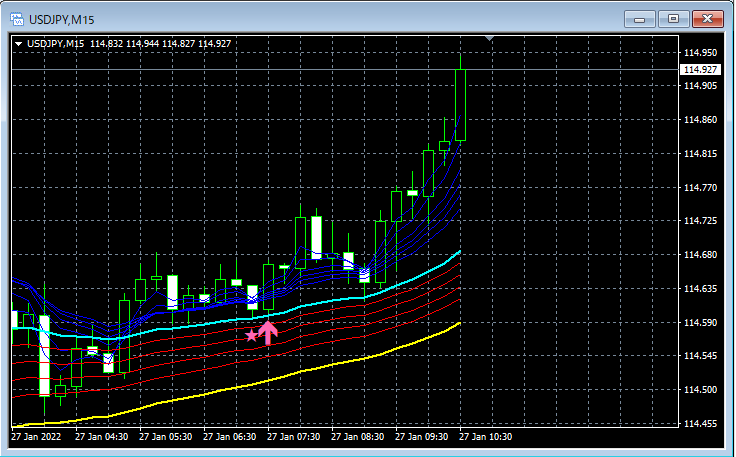
Task: Click the 114.905 price scale label
Action: (700, 85)
